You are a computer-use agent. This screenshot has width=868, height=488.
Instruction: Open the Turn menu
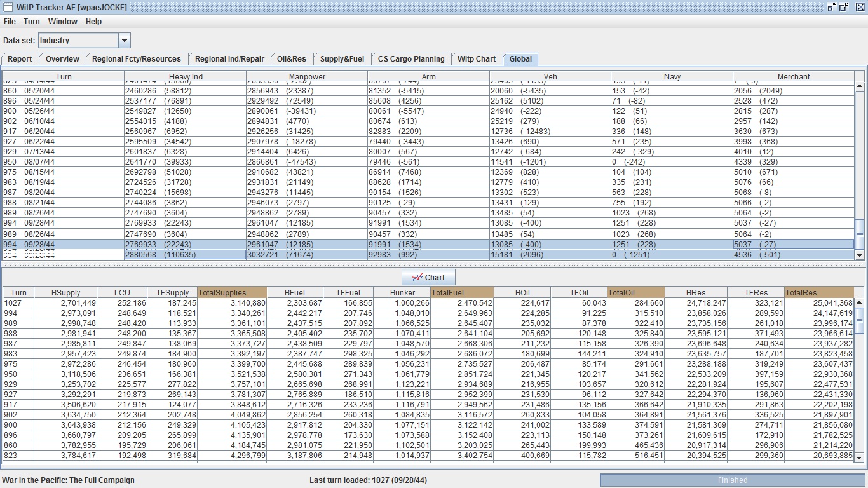pyautogui.click(x=32, y=22)
